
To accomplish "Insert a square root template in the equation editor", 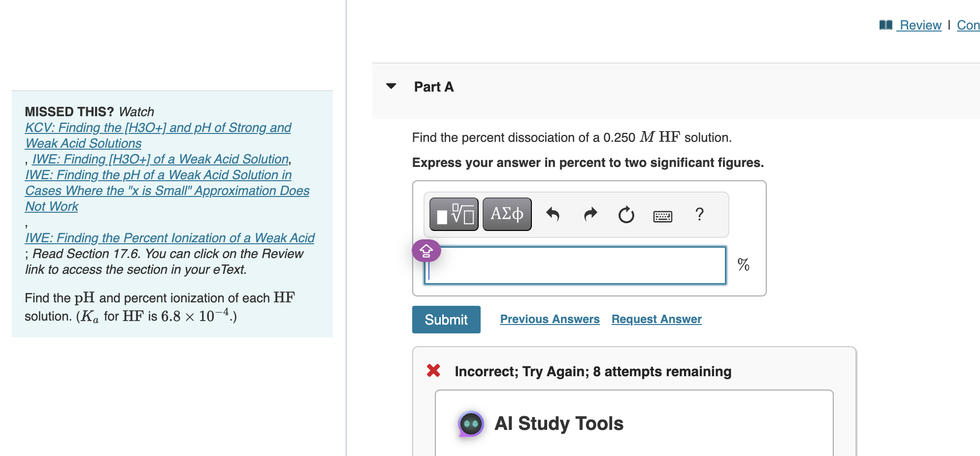I will [453, 214].
